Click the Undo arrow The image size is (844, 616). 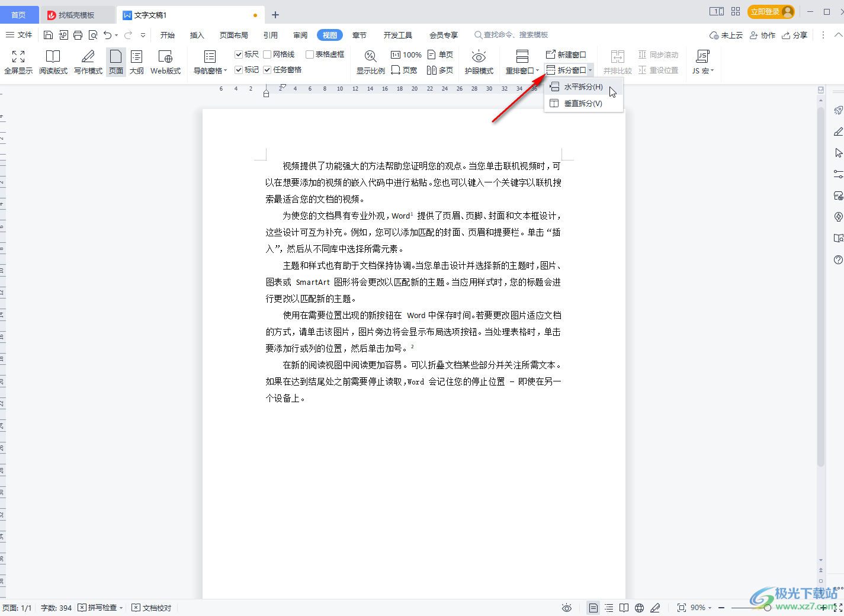coord(107,35)
